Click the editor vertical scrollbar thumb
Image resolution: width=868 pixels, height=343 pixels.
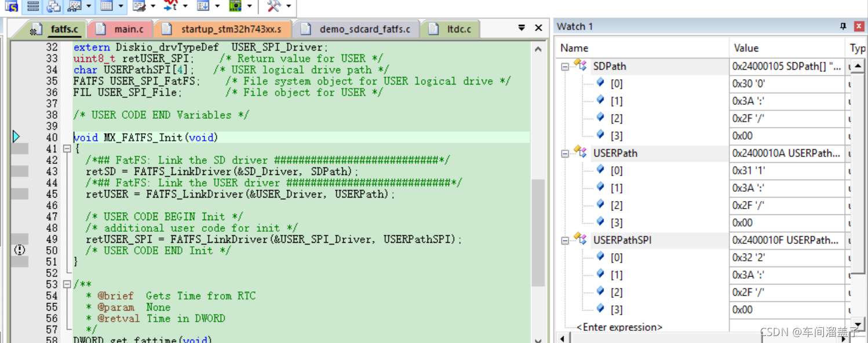click(x=538, y=233)
